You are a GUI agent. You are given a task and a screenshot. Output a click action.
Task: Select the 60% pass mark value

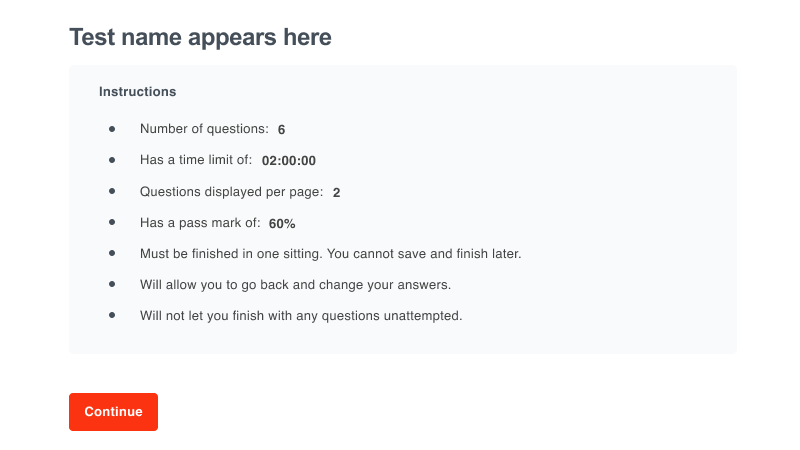coord(282,224)
